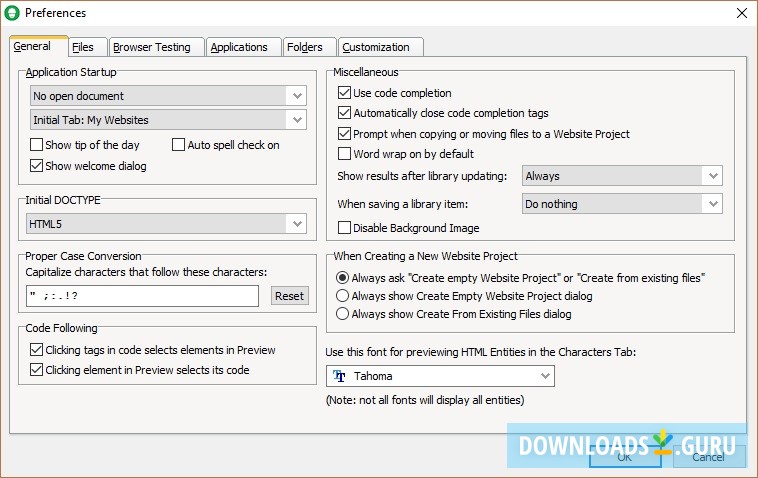Viewport: 758px width, 478px height.
Task: Click the Tahoma TrueType font icon
Action: pyautogui.click(x=339, y=376)
